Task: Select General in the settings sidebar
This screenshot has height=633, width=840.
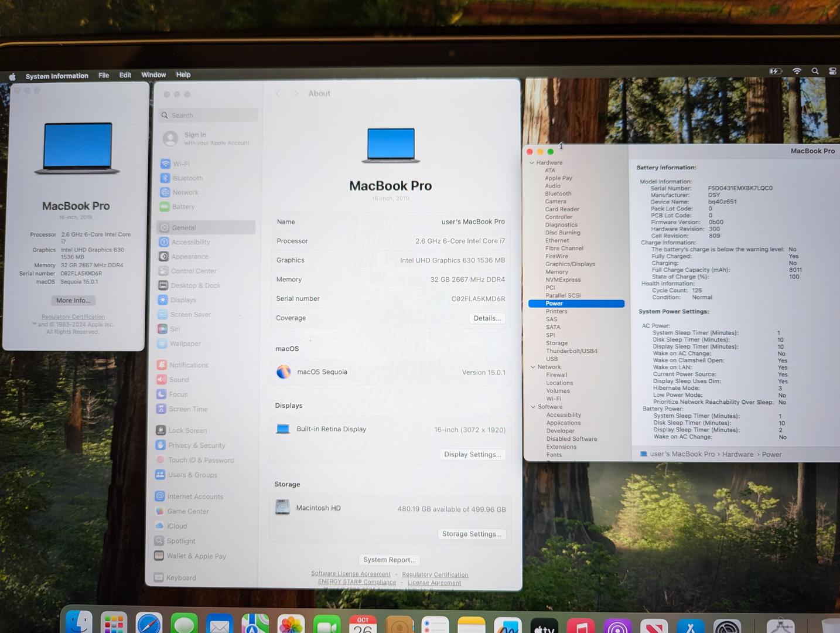Action: [x=206, y=227]
